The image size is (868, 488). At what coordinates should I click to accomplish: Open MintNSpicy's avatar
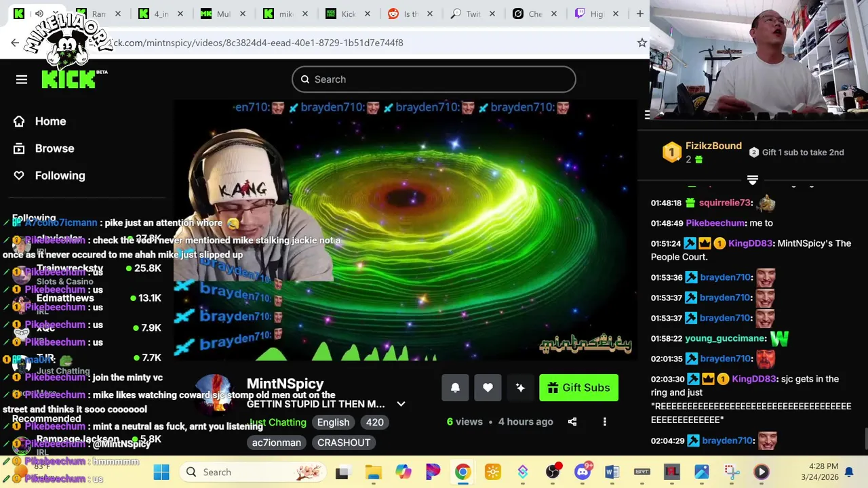[x=216, y=394]
